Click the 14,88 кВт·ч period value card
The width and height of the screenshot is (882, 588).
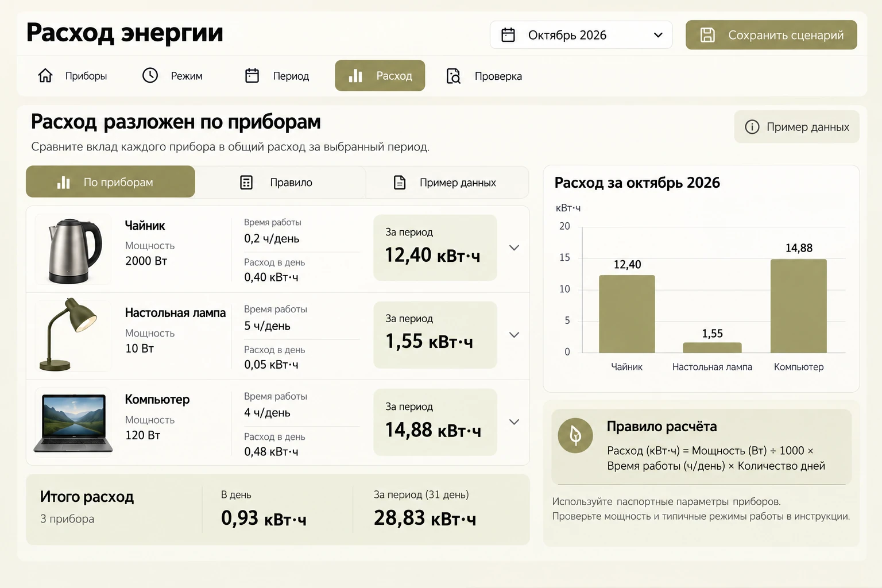click(x=435, y=422)
